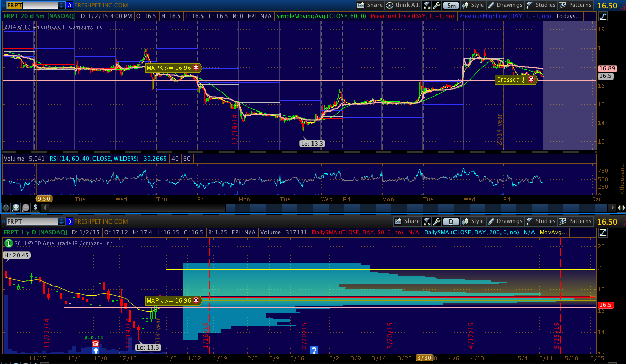Image resolution: width=626 pixels, height=364 pixels.
Task: Expand the lower chart FRPT symbol dropdown
Action: tap(61, 221)
